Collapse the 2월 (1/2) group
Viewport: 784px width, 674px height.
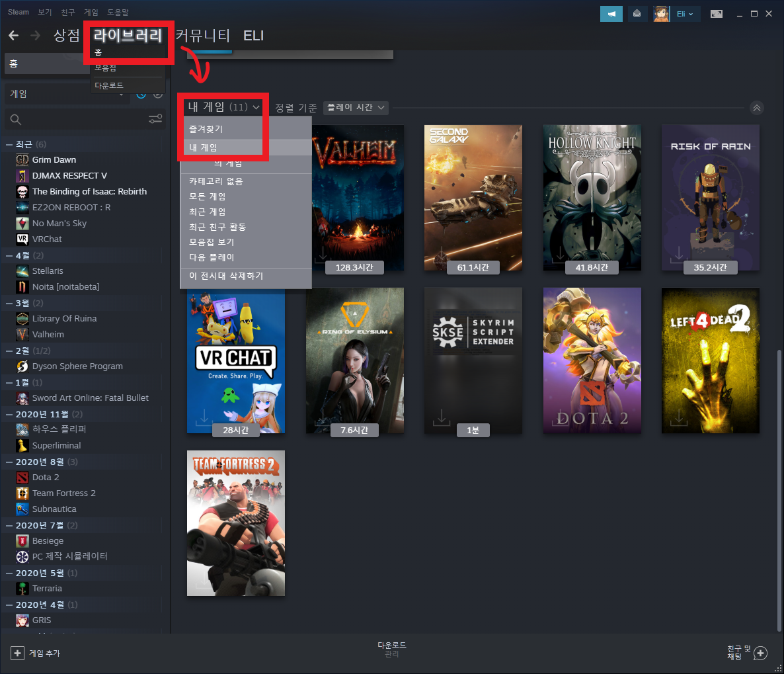click(9, 351)
